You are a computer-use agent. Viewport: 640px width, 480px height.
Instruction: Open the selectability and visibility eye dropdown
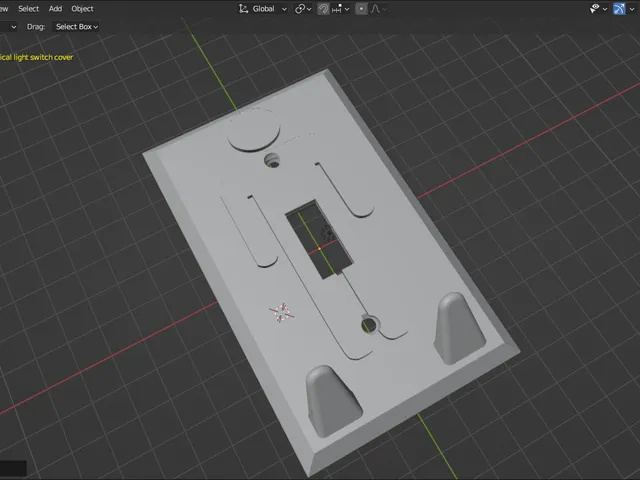[x=598, y=9]
